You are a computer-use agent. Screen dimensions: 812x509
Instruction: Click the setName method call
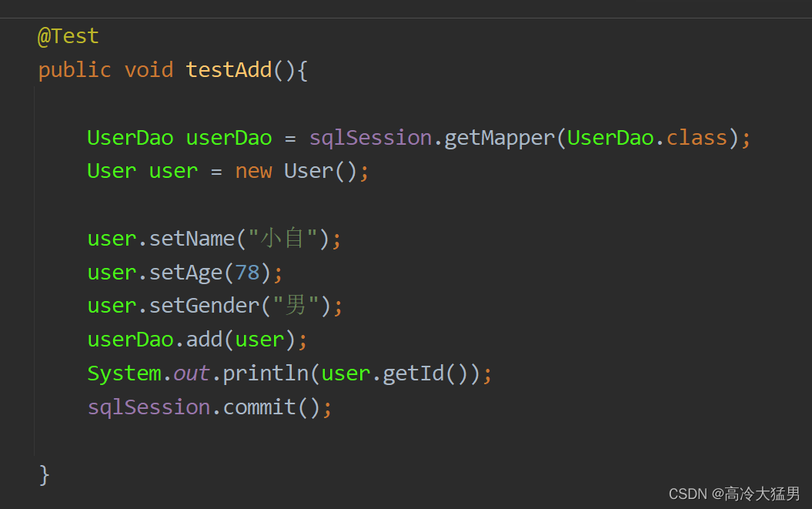pos(192,239)
